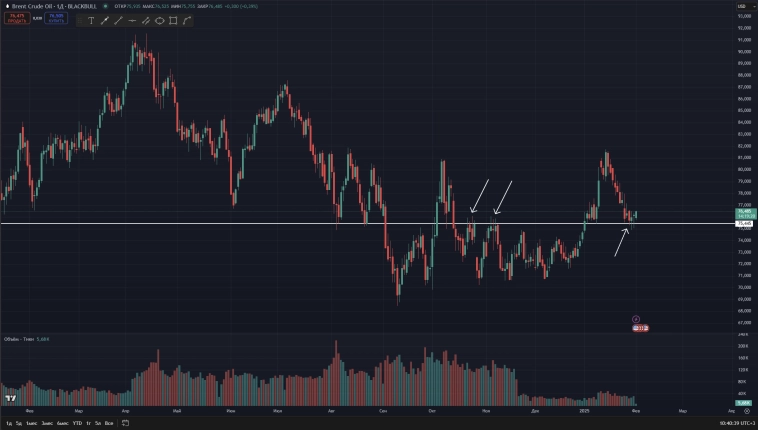
Task: Switch to the 1мес time range
Action: (31, 423)
